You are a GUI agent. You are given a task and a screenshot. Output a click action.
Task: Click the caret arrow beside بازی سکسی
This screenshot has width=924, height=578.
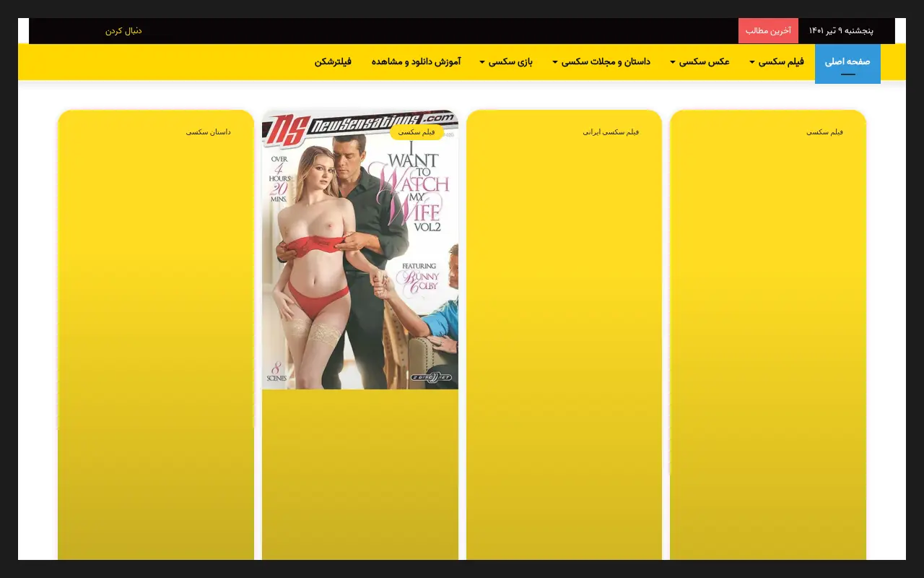tap(482, 62)
